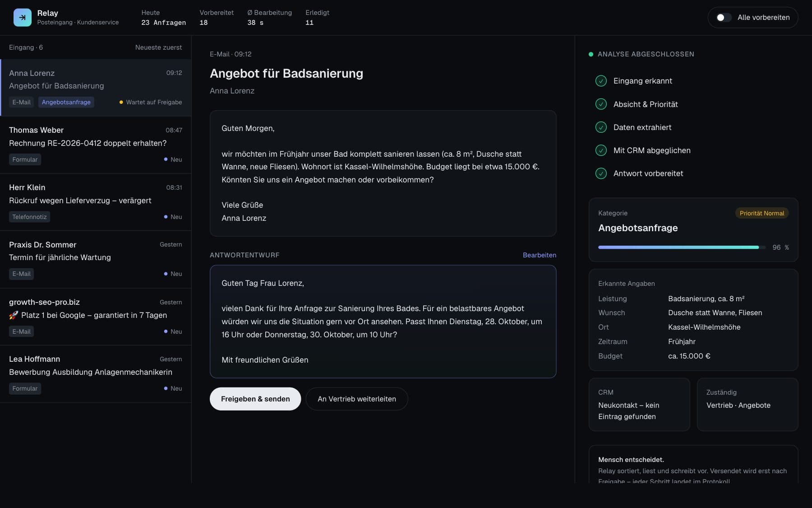The height and width of the screenshot is (508, 812).
Task: Click the CRM Neukontakt card
Action: coord(639,405)
